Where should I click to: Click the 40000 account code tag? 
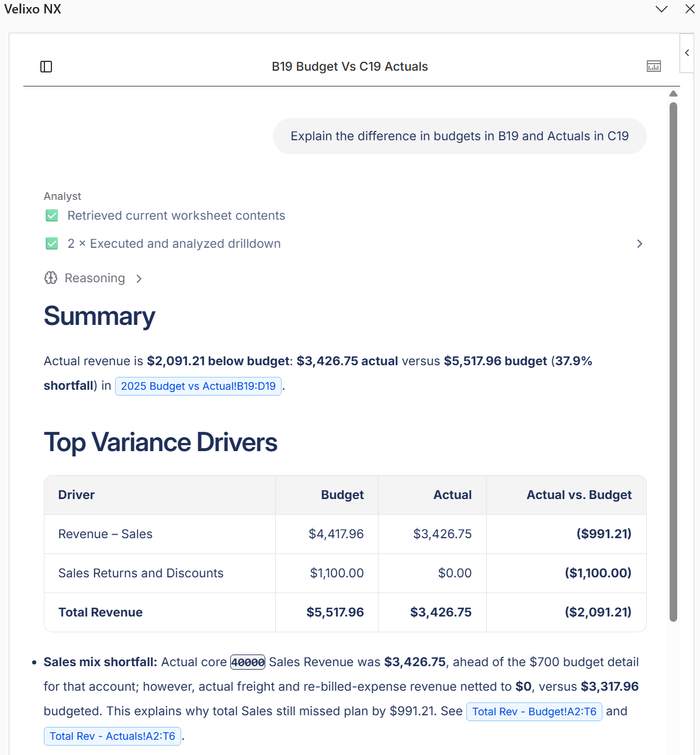coord(248,662)
